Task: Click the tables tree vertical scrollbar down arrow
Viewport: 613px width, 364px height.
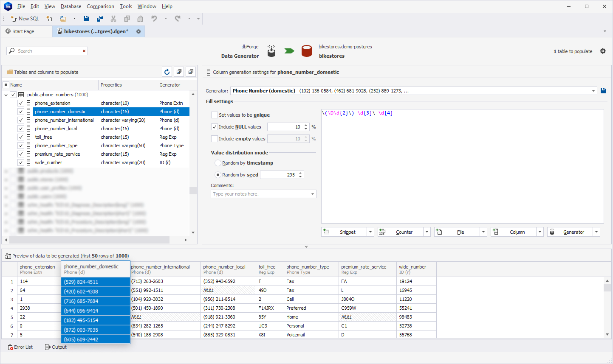Action: [x=193, y=232]
